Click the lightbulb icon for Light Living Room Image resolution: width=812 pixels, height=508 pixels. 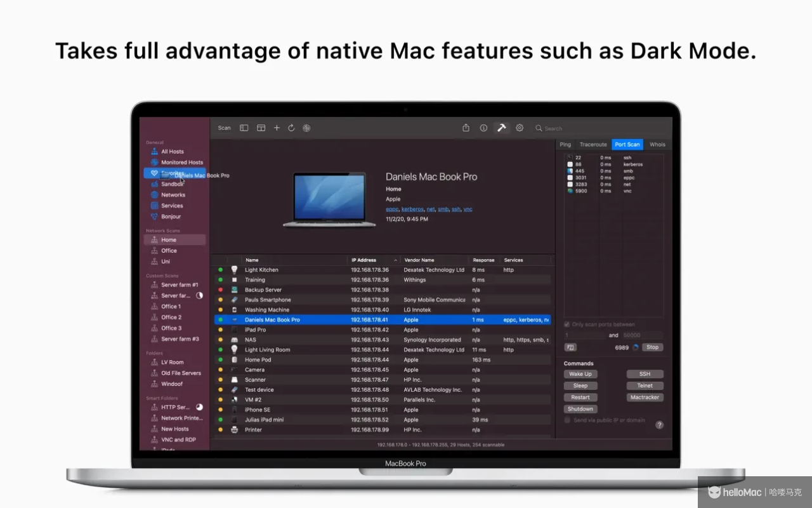tap(234, 349)
